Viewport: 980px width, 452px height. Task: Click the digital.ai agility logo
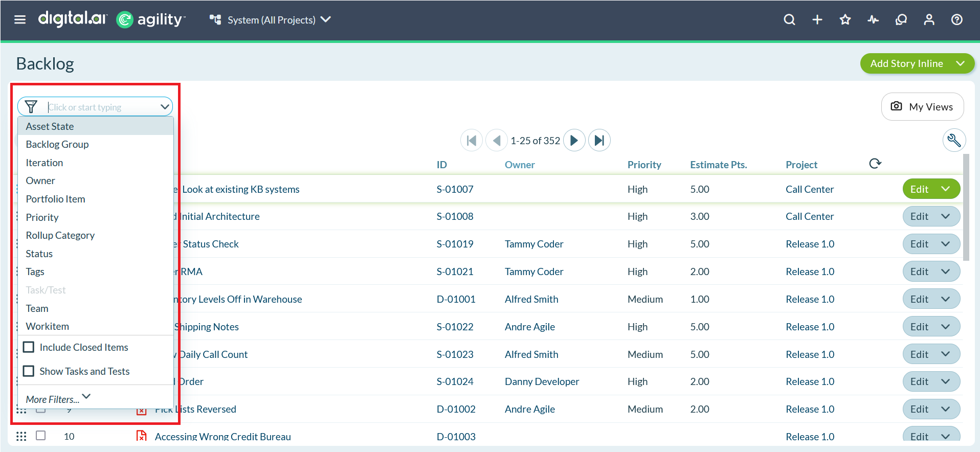[112, 19]
